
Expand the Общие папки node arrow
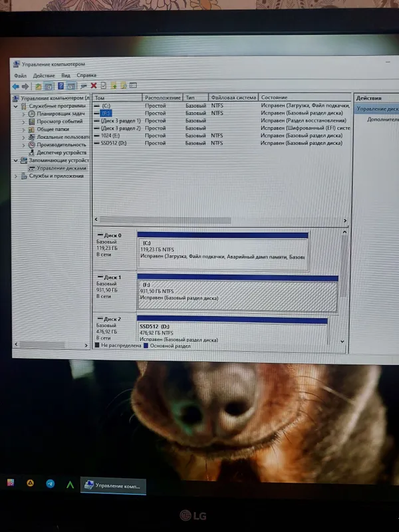click(23, 130)
